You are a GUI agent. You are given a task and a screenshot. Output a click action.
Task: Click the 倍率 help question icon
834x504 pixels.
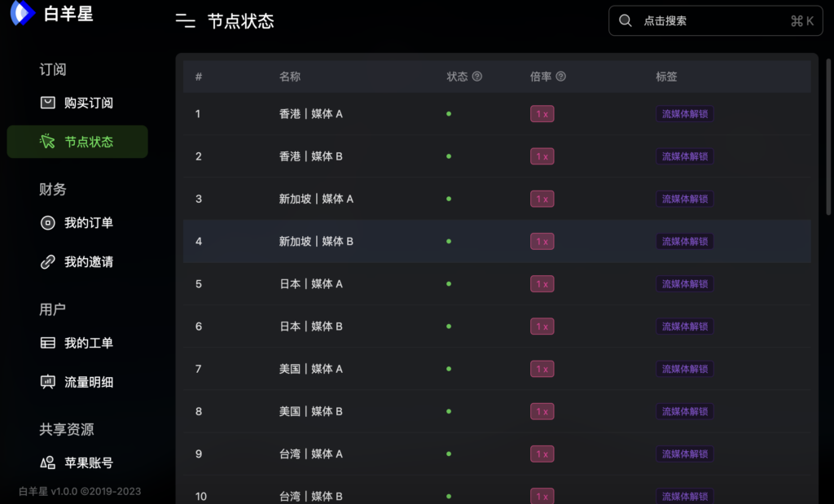(560, 77)
